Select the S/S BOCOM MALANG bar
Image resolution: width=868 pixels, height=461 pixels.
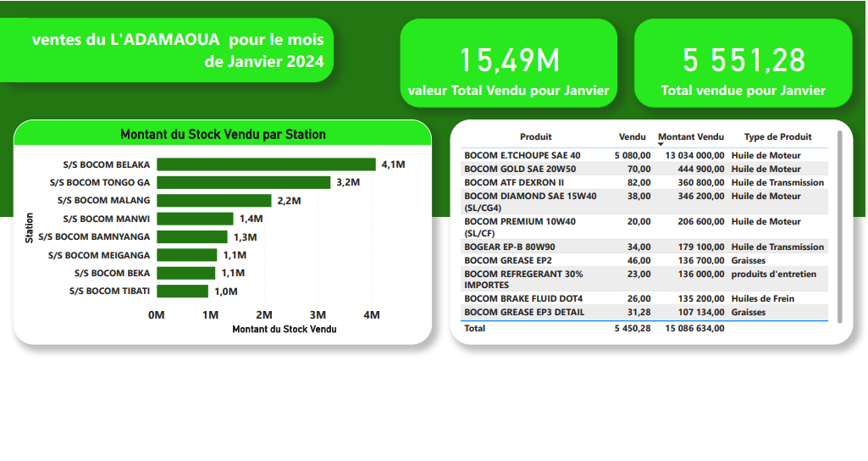click(x=214, y=201)
